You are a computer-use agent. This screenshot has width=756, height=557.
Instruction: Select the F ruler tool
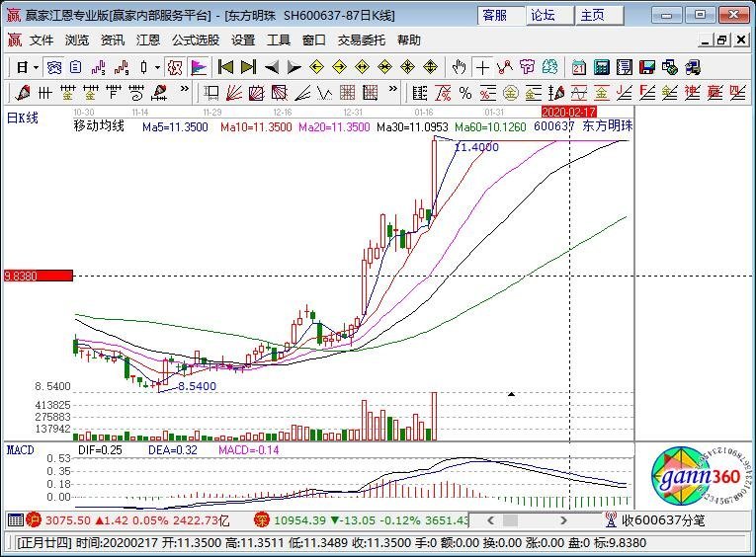pyautogui.click(x=114, y=92)
